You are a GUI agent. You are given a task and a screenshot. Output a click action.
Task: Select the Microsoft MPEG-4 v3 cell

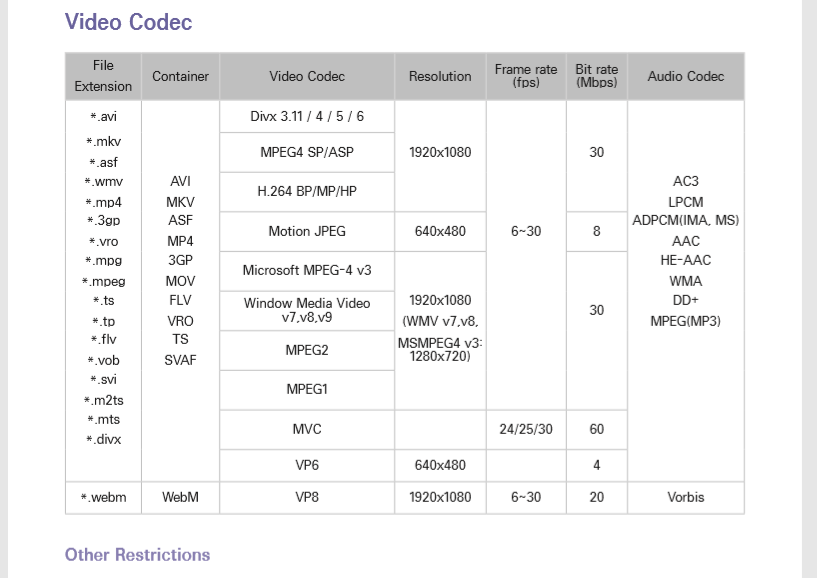307,270
